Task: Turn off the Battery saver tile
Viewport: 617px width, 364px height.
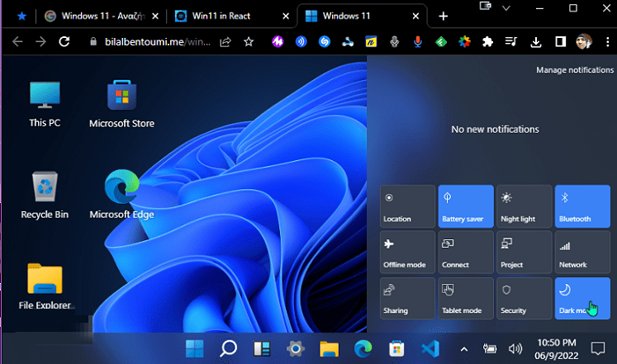Action: coord(466,206)
